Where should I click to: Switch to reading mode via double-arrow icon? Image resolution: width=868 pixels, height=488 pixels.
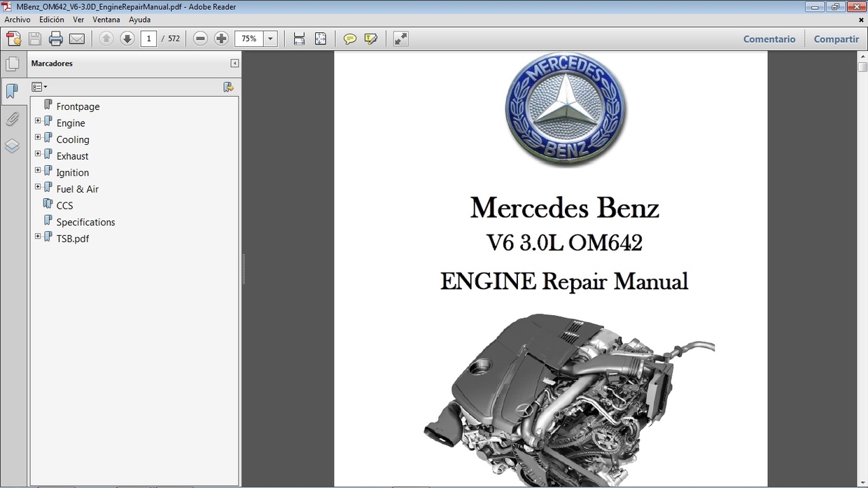(400, 39)
